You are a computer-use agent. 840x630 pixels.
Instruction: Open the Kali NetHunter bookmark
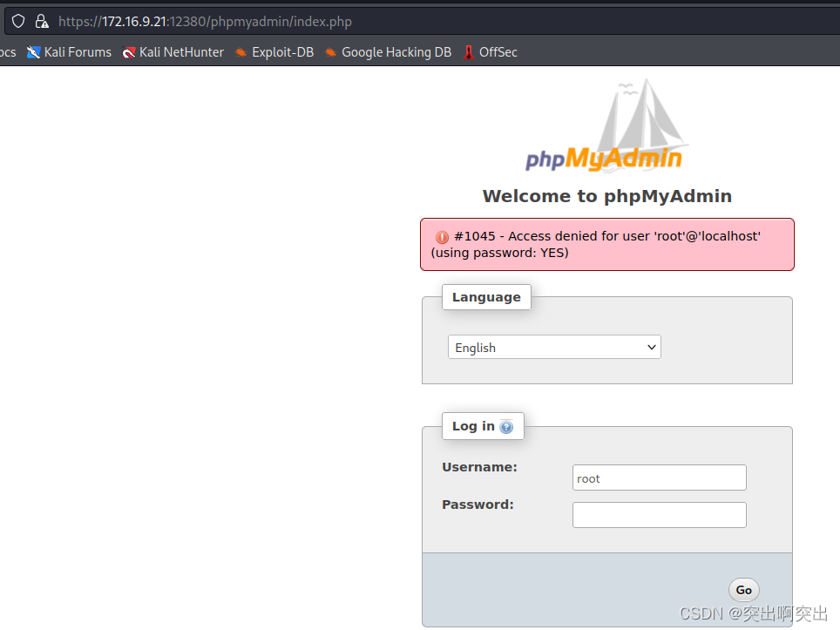(173, 52)
